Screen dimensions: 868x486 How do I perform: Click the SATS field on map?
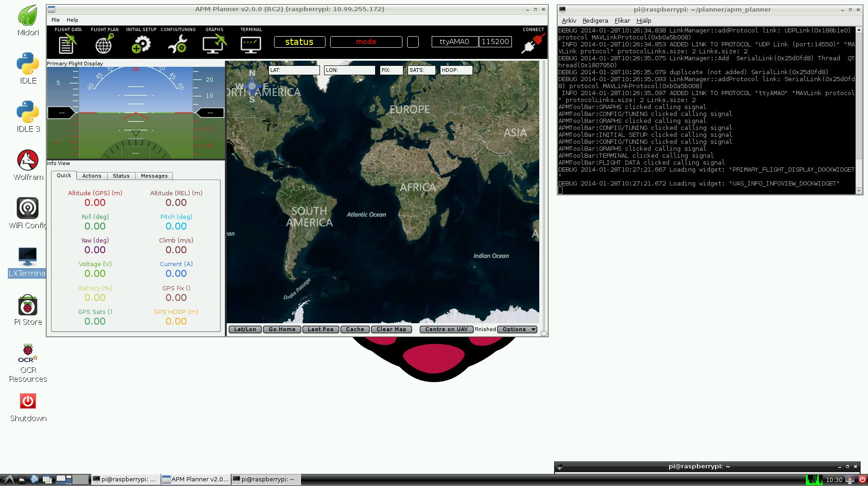(421, 70)
